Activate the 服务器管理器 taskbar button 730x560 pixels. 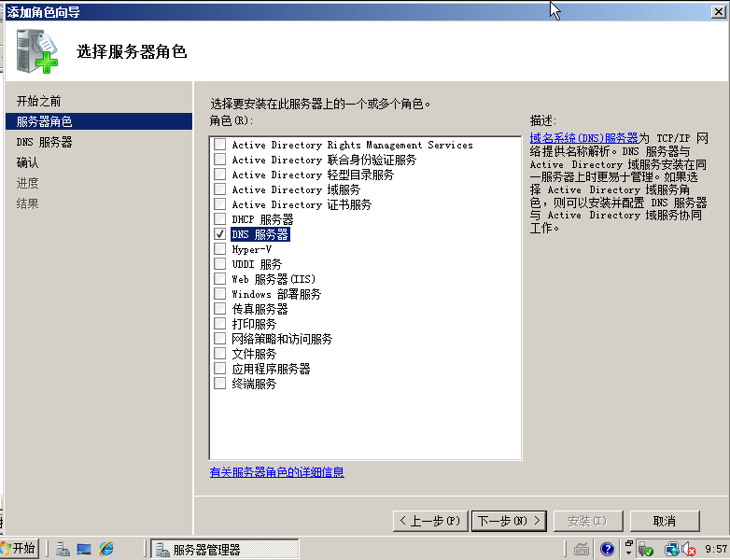coord(225,550)
